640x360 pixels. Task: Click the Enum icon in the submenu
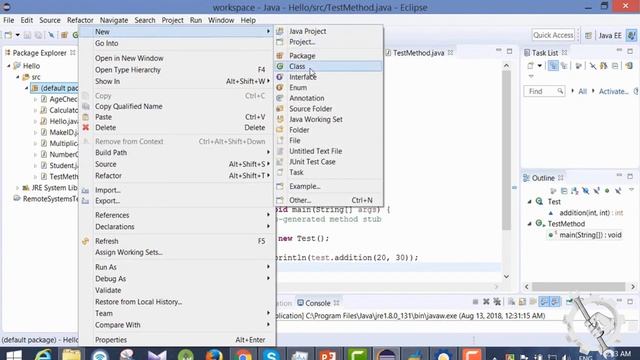(x=280, y=87)
